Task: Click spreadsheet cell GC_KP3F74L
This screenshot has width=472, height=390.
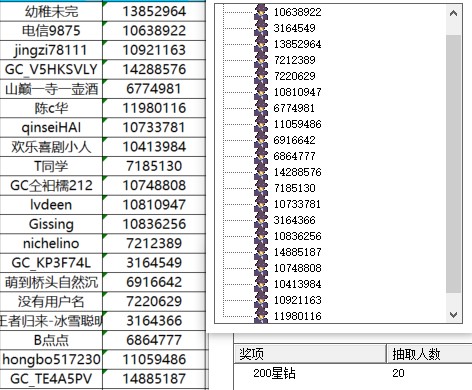Action: (51, 263)
